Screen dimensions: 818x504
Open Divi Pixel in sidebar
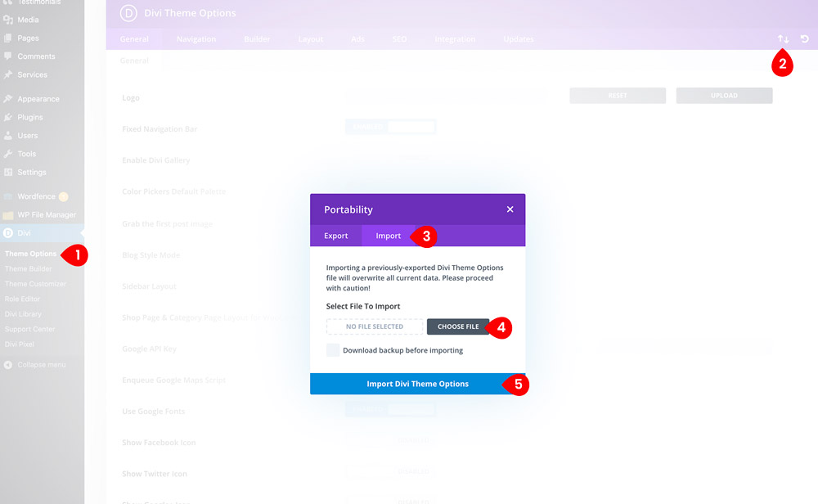point(20,344)
